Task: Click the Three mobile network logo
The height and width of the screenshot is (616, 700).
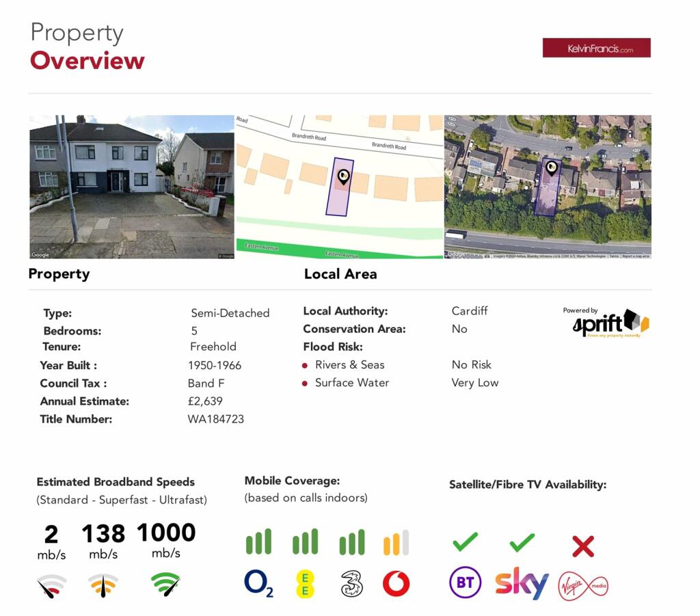Action: coord(351,583)
